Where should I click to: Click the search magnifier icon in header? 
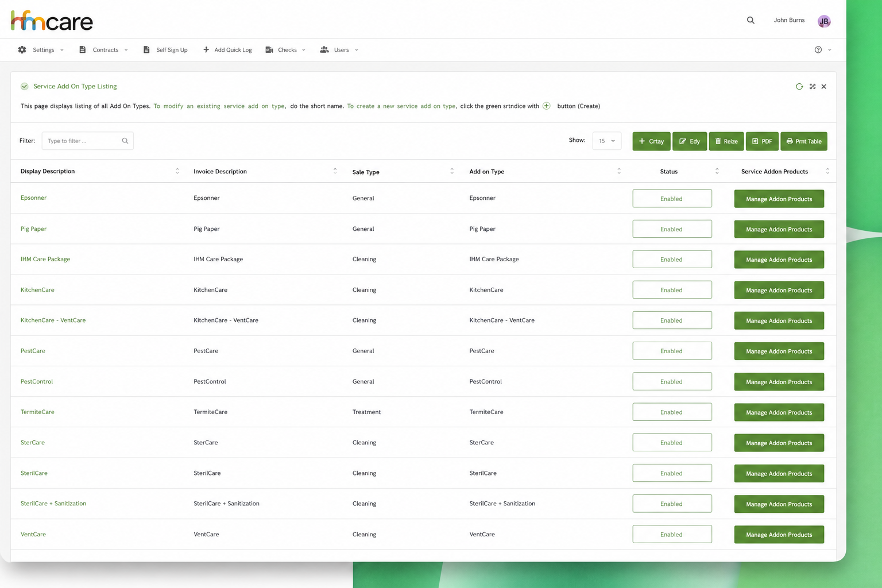pyautogui.click(x=751, y=20)
